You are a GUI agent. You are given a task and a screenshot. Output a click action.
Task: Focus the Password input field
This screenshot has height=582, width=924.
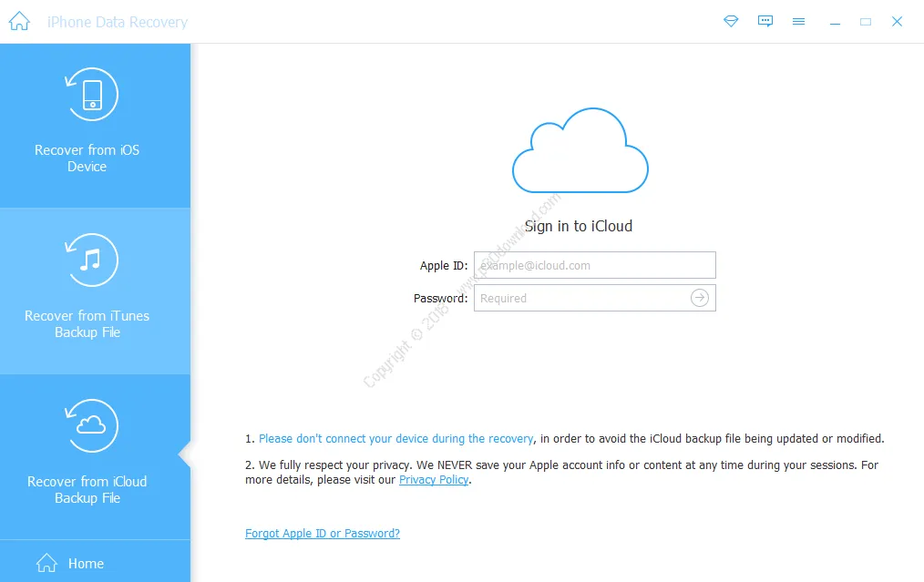pyautogui.click(x=595, y=298)
